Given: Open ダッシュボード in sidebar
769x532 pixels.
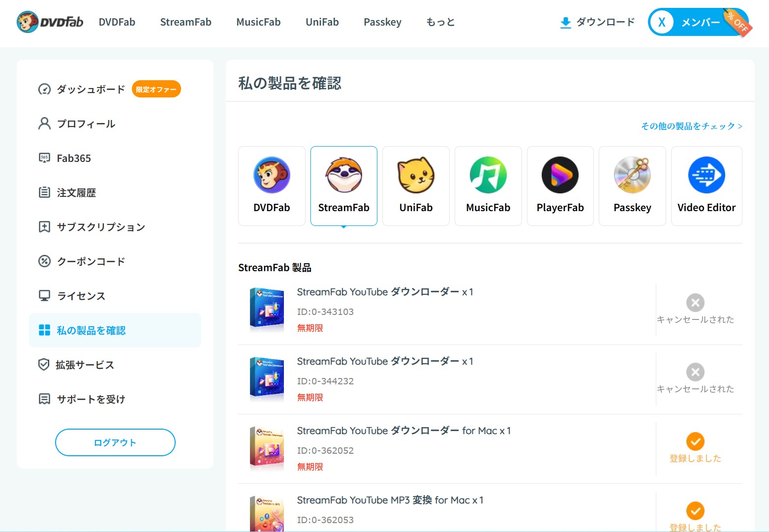Looking at the screenshot, I should [91, 89].
